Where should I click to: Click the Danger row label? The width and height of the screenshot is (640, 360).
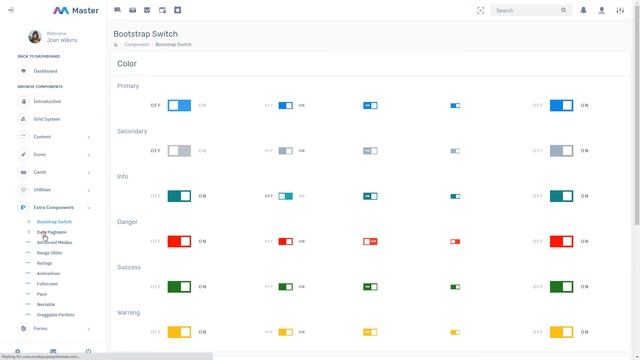pos(127,222)
